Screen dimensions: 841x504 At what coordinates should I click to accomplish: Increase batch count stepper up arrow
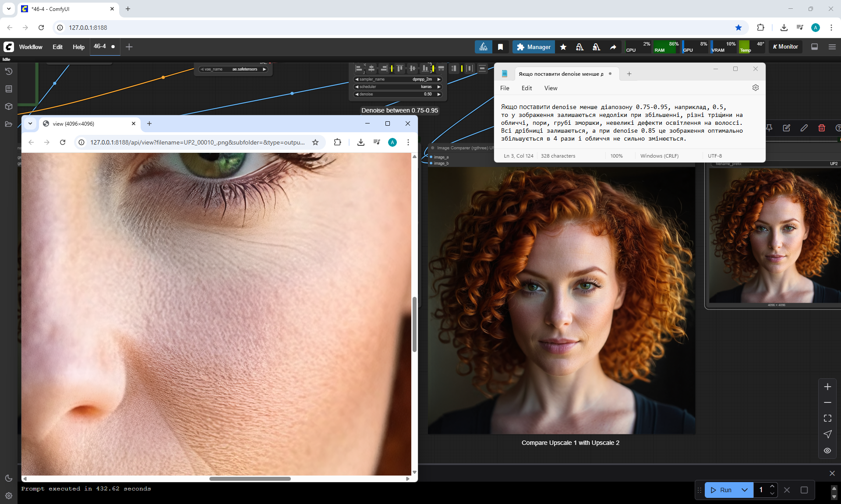772,486
